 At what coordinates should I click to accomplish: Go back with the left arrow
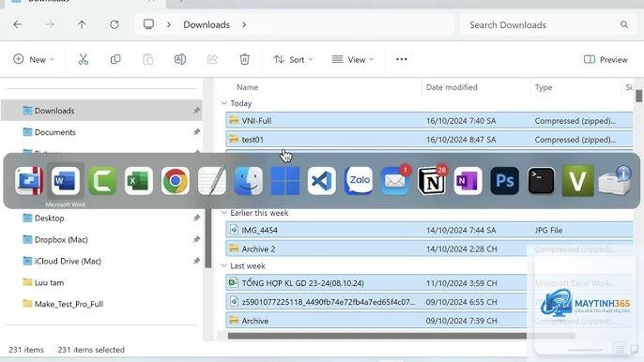18,24
